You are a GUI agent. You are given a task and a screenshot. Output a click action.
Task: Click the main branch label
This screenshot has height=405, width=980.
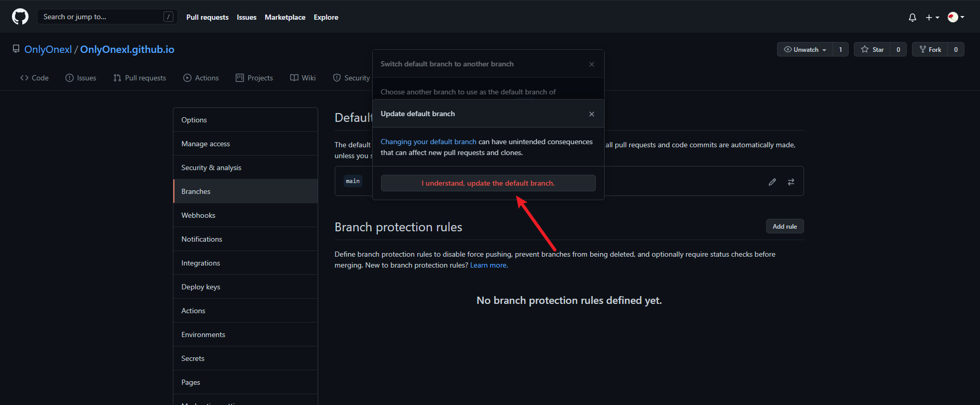coord(353,181)
